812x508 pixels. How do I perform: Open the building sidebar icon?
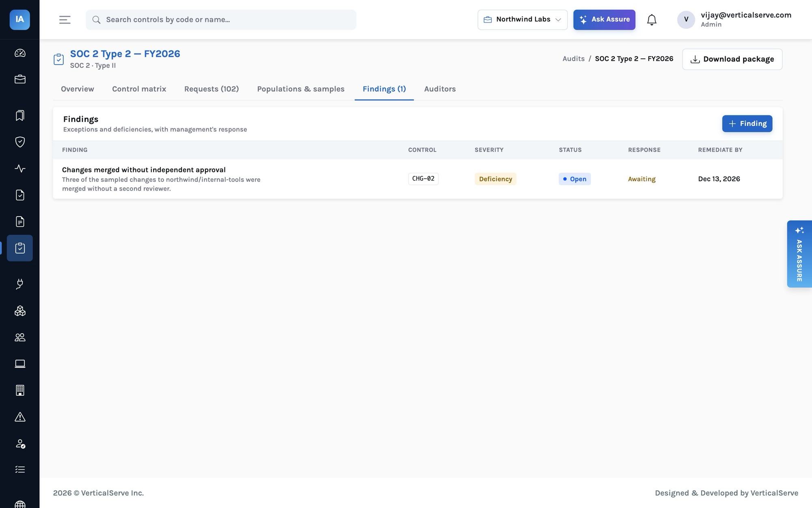click(x=20, y=390)
